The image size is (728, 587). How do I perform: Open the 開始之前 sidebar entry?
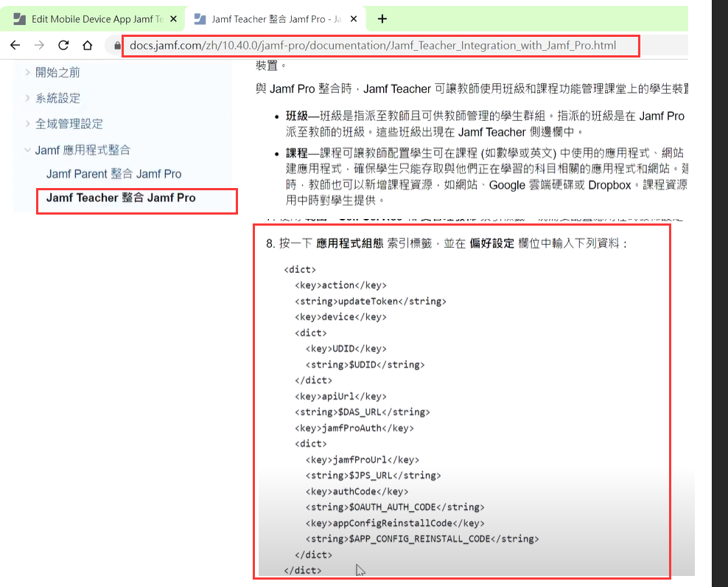(57, 72)
